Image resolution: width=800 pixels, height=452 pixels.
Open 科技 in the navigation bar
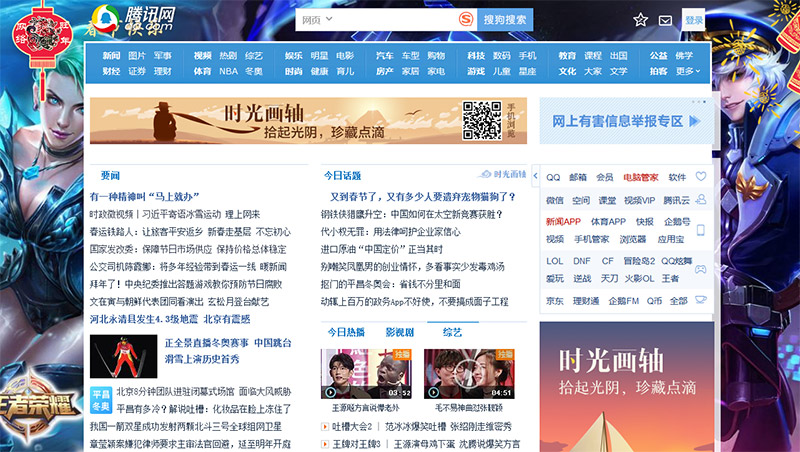[x=476, y=56]
